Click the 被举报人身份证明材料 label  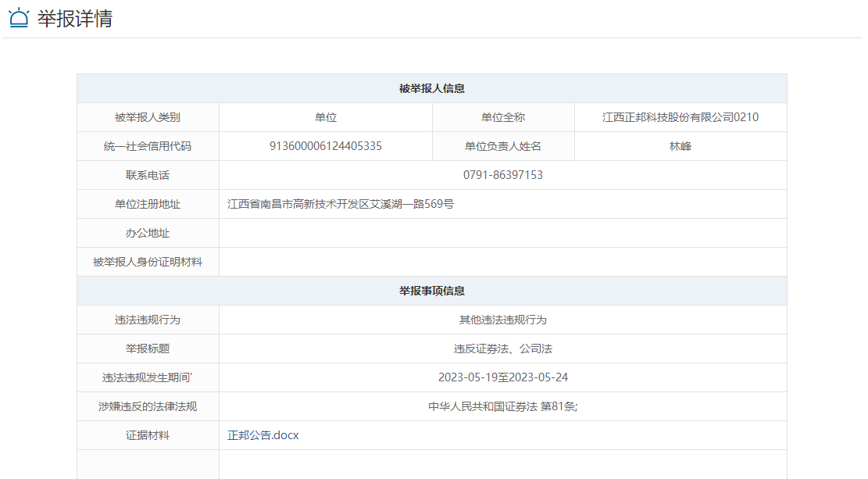tap(147, 262)
